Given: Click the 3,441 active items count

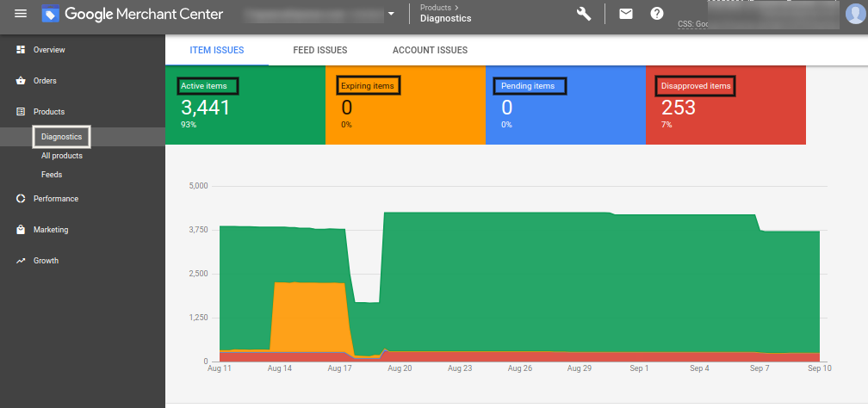Looking at the screenshot, I should click(x=205, y=108).
